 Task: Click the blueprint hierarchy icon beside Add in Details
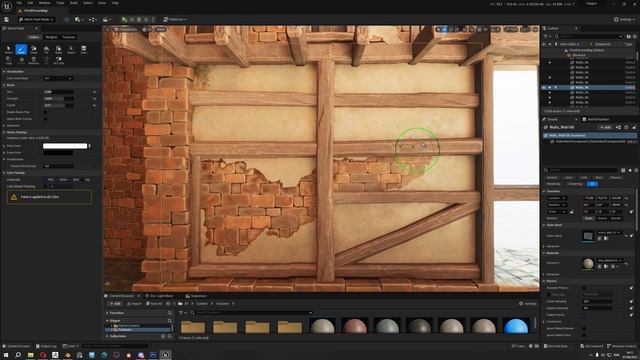tap(618, 127)
